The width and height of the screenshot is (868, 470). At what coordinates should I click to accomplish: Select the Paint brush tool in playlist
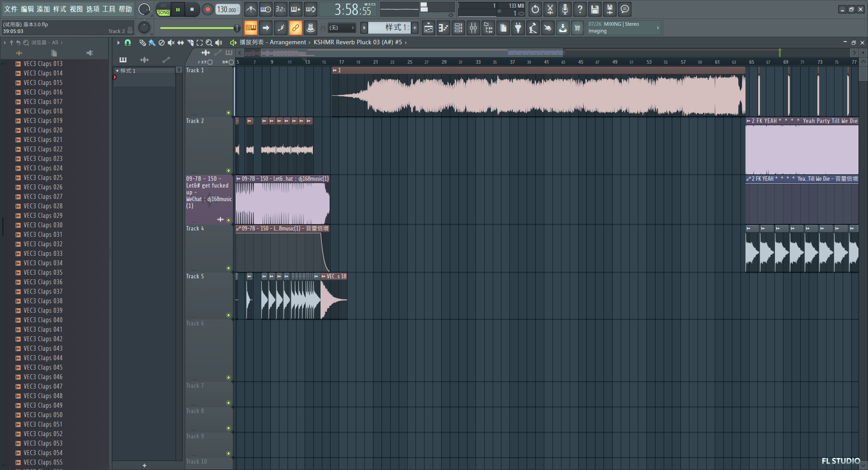[152, 42]
